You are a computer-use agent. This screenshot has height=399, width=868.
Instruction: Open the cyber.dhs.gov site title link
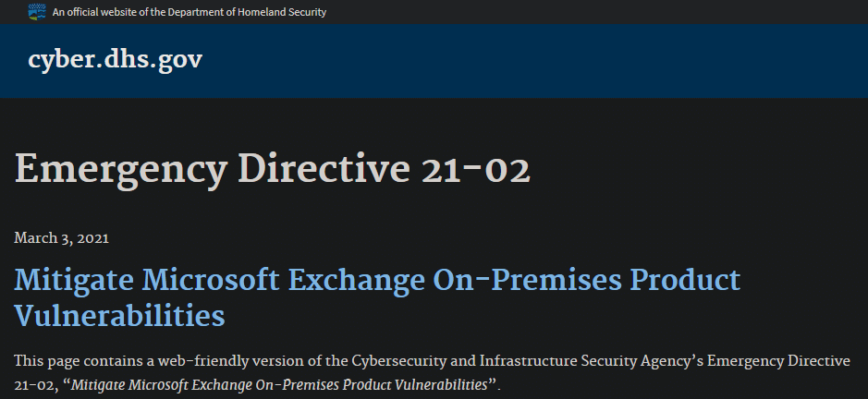(x=116, y=60)
